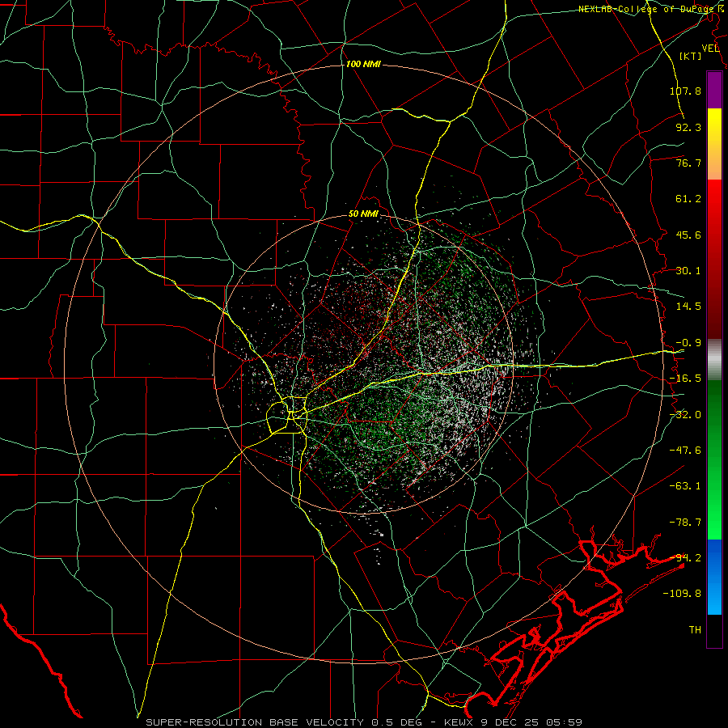728x728 pixels.
Task: Click the -109.8 velocity scale value
Action: pos(682,594)
